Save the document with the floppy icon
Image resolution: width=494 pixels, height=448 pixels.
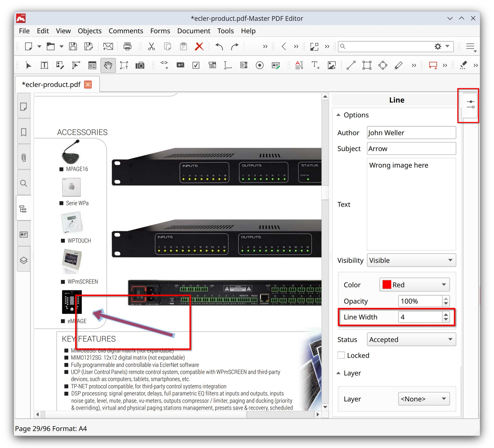pyautogui.click(x=73, y=46)
